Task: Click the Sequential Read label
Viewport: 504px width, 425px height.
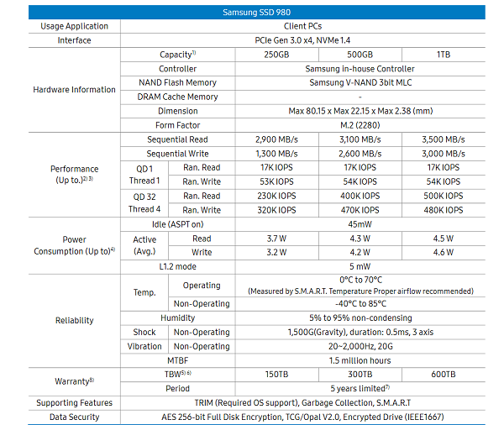Action: 178,139
